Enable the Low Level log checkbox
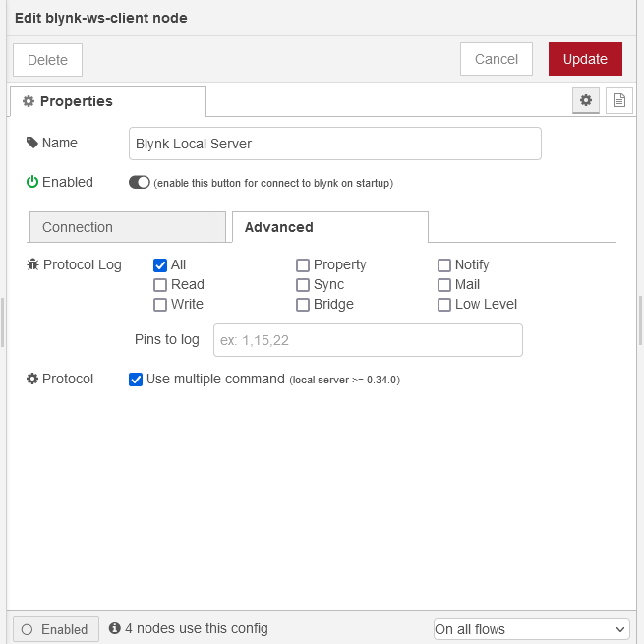Image resolution: width=644 pixels, height=644 pixels. coord(444,305)
